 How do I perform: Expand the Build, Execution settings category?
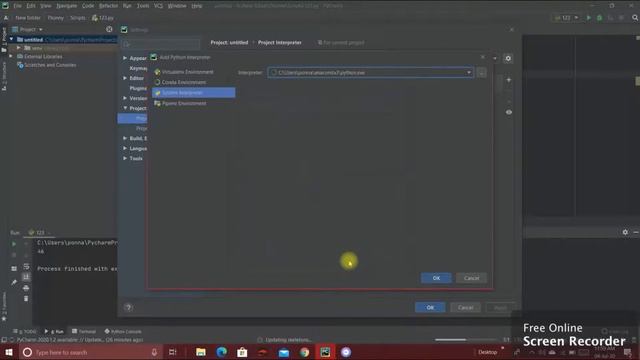coord(125,138)
